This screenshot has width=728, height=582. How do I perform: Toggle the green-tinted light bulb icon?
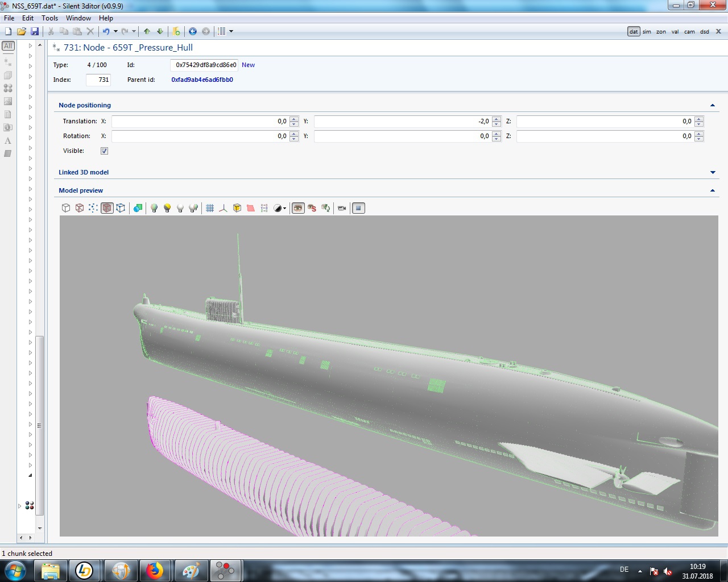154,208
